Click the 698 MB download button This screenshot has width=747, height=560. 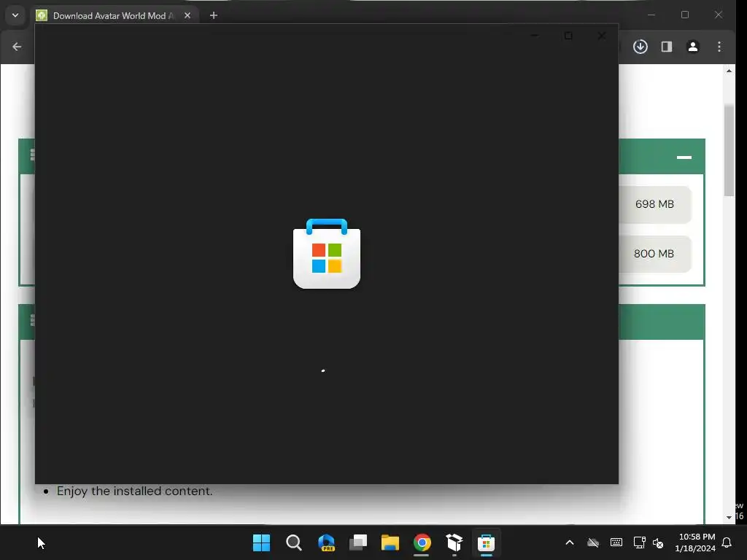click(x=654, y=204)
